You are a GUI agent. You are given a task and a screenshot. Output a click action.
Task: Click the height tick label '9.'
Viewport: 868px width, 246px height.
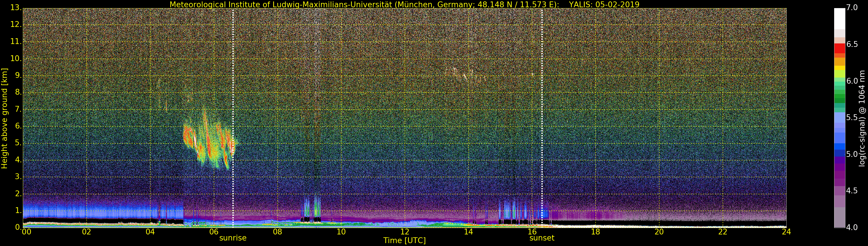[19, 76]
